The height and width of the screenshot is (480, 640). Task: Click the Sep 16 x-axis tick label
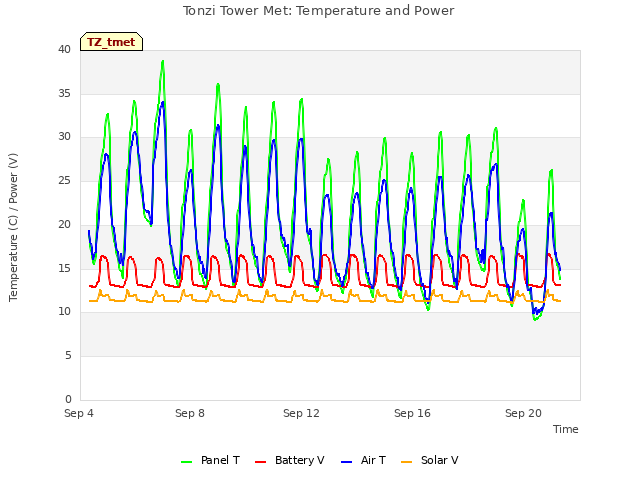(412, 413)
